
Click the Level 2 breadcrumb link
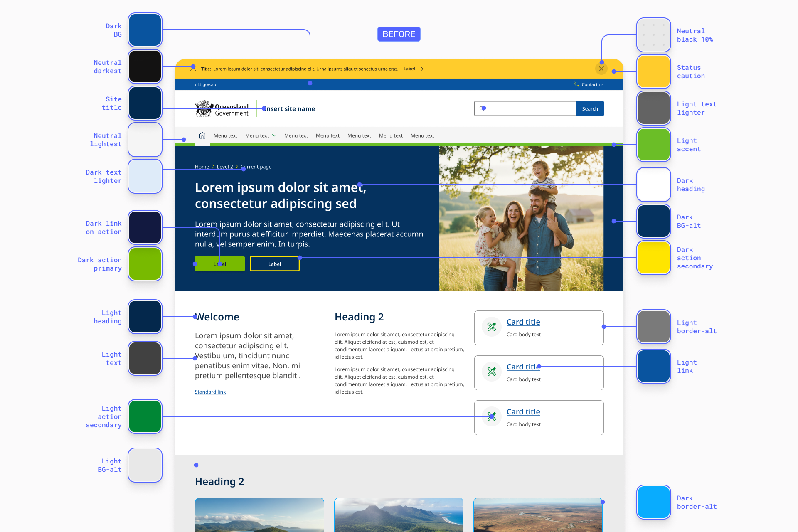pos(225,167)
